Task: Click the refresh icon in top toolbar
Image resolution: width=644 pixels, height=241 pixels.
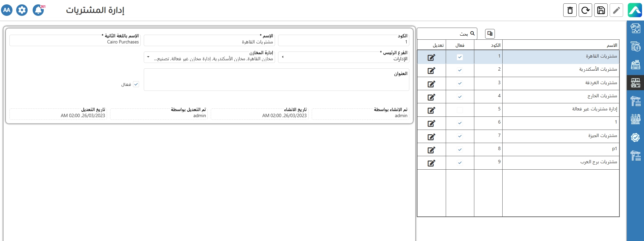Action: pyautogui.click(x=585, y=10)
